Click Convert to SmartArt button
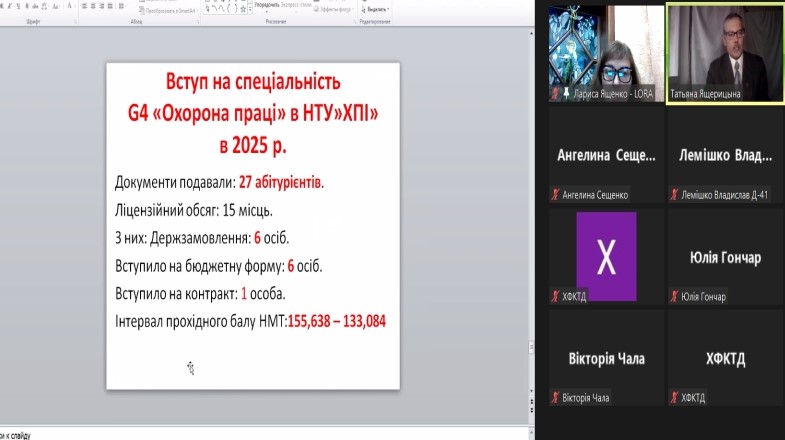 click(x=169, y=11)
